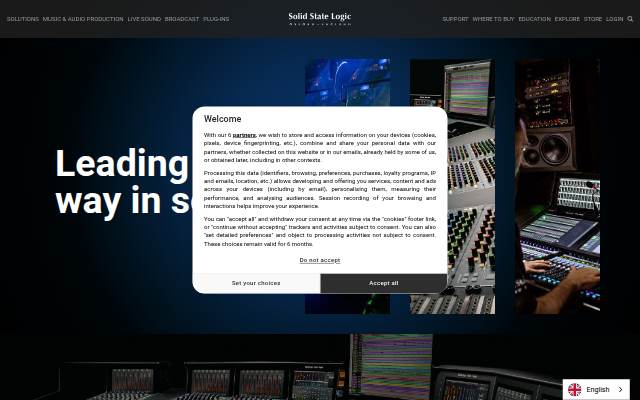Screen dimensions: 640x400
Task: Click the UK flag language icon
Action: pyautogui.click(x=575, y=389)
